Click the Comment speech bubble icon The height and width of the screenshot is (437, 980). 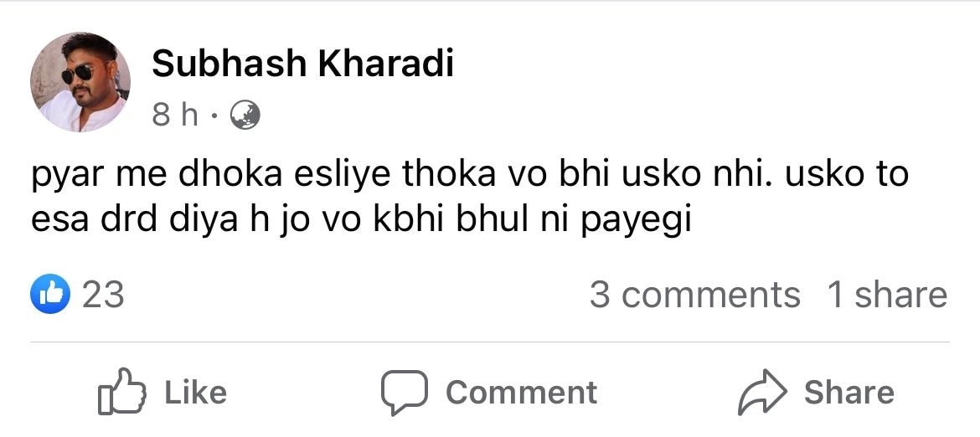[x=405, y=393]
